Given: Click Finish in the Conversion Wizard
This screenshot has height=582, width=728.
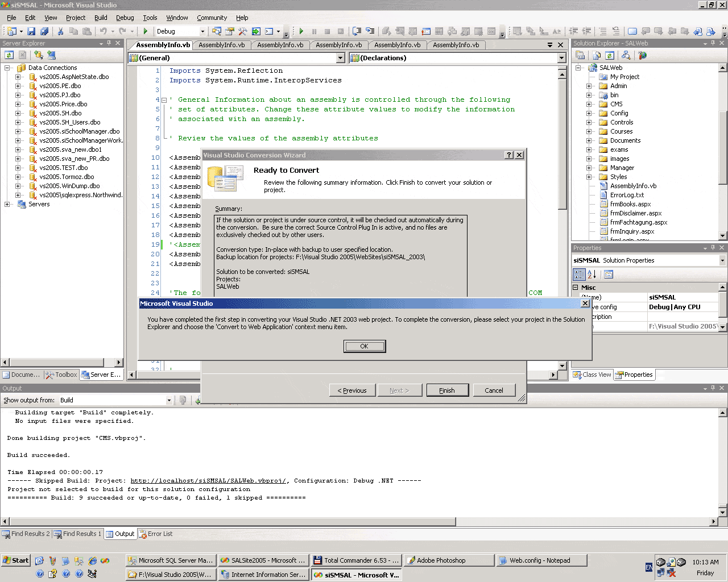Looking at the screenshot, I should [x=447, y=390].
